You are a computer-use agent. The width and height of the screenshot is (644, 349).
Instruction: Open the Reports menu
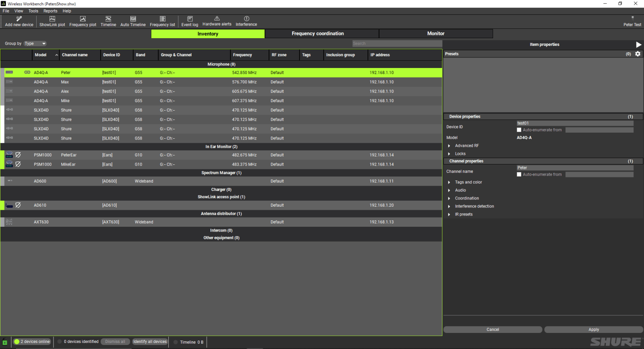pos(50,11)
